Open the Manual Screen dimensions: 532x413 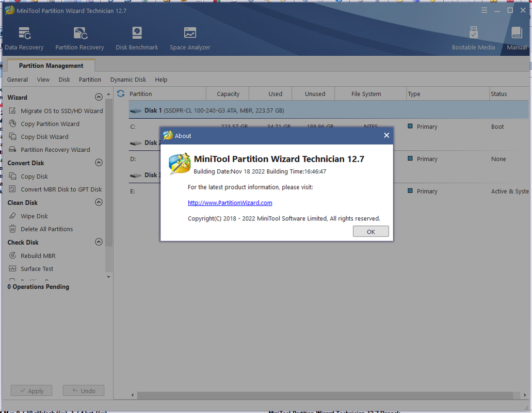click(x=517, y=38)
